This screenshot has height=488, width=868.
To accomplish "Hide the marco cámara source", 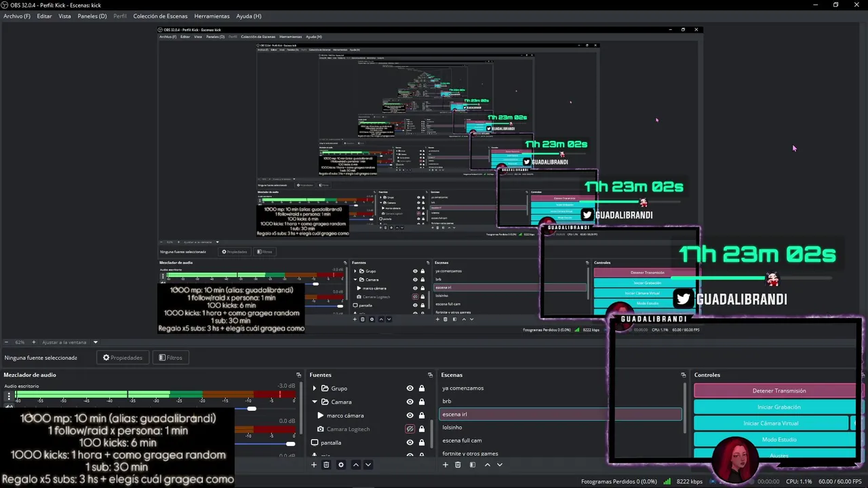I will tap(410, 415).
